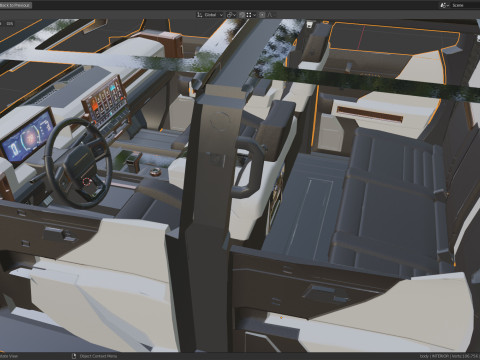Viewport: 480px width, 360px height.
Task: Toggle the snap magnet button
Action: 242,15
